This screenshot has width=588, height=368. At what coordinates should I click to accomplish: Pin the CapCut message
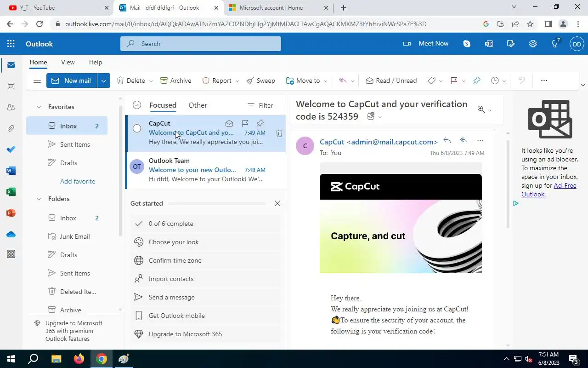(260, 123)
